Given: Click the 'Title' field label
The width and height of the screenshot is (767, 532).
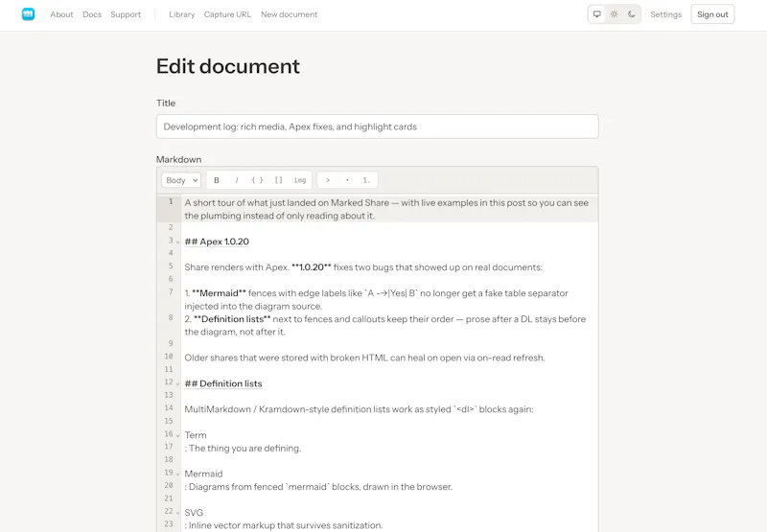Looking at the screenshot, I should coord(166,104).
